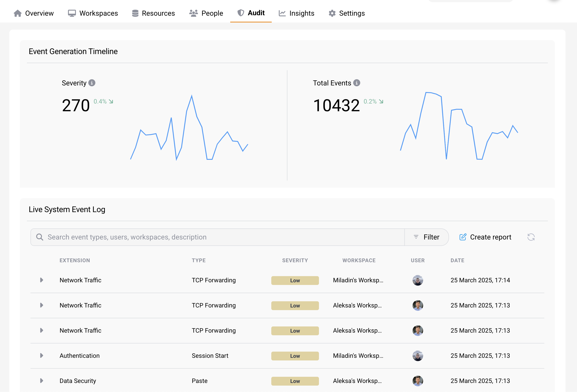Click the gear icon for Settings
577x392 pixels.
332,13
